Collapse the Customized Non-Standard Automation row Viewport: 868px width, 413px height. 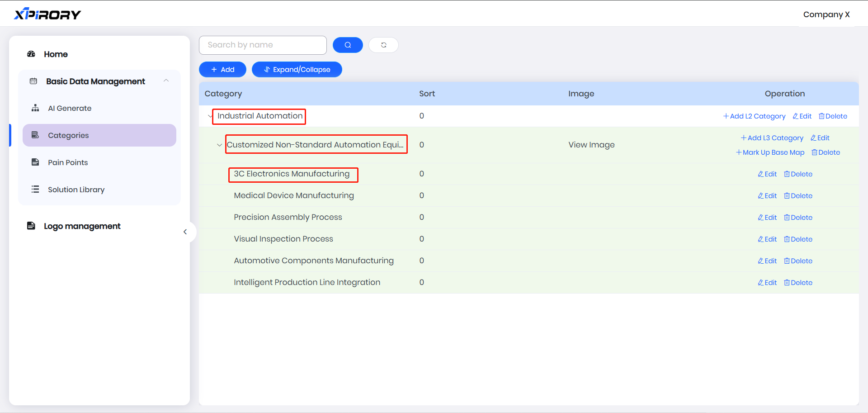pos(220,145)
